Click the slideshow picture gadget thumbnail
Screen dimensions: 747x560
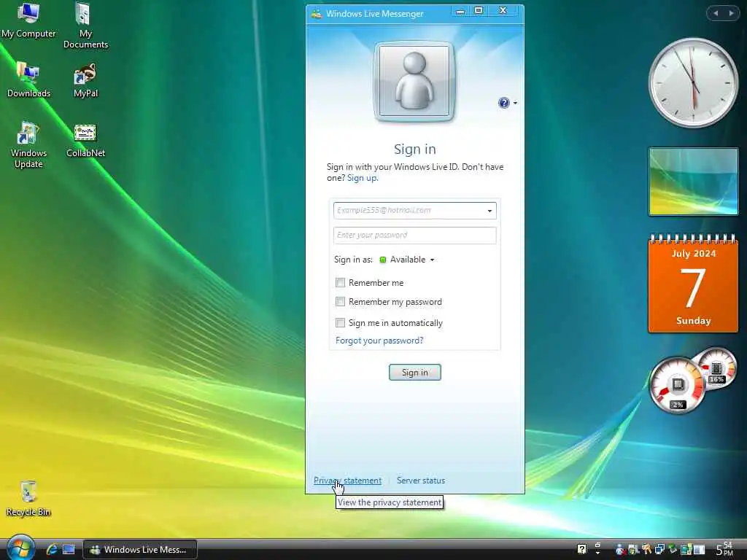tap(693, 182)
